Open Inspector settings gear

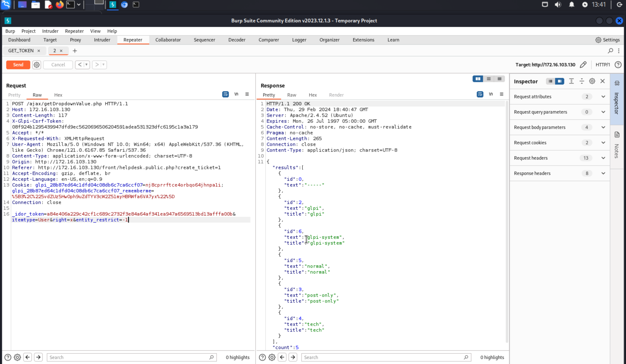(592, 81)
